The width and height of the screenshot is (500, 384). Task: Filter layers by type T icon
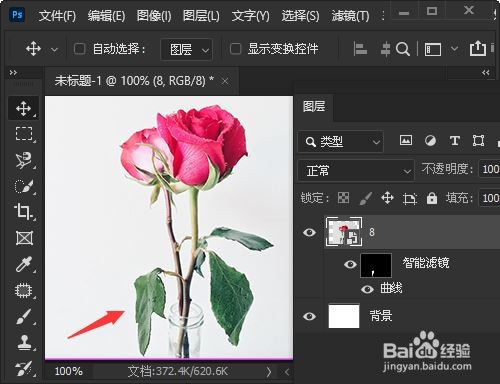[x=455, y=141]
